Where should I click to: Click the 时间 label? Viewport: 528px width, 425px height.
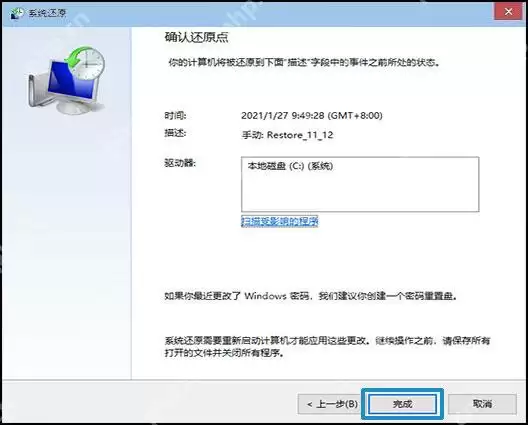[175, 116]
